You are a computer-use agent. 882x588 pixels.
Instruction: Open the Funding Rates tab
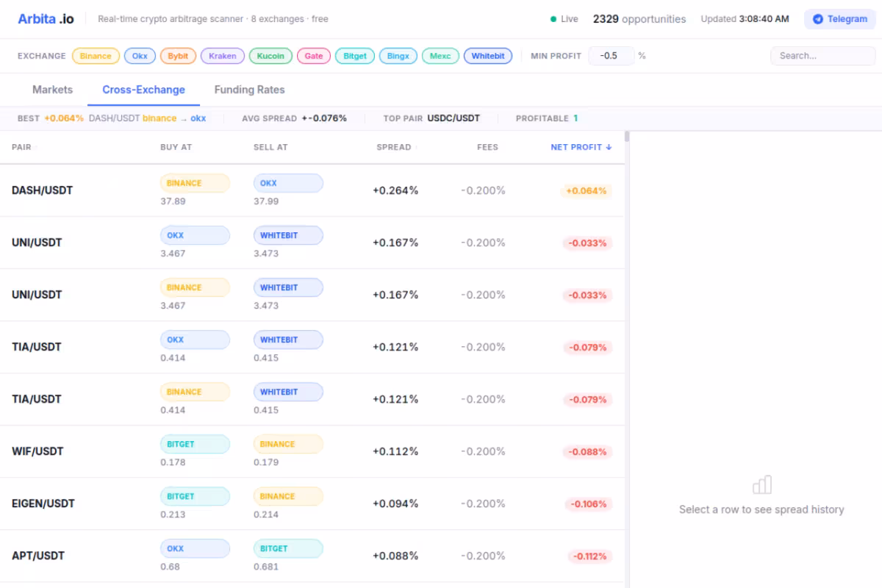click(x=249, y=90)
